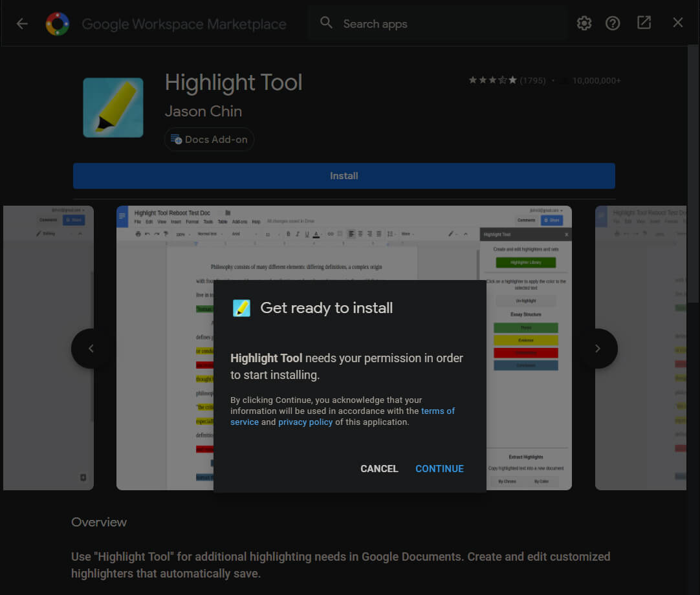Click the highlighter icon in install dialog

[x=241, y=308]
